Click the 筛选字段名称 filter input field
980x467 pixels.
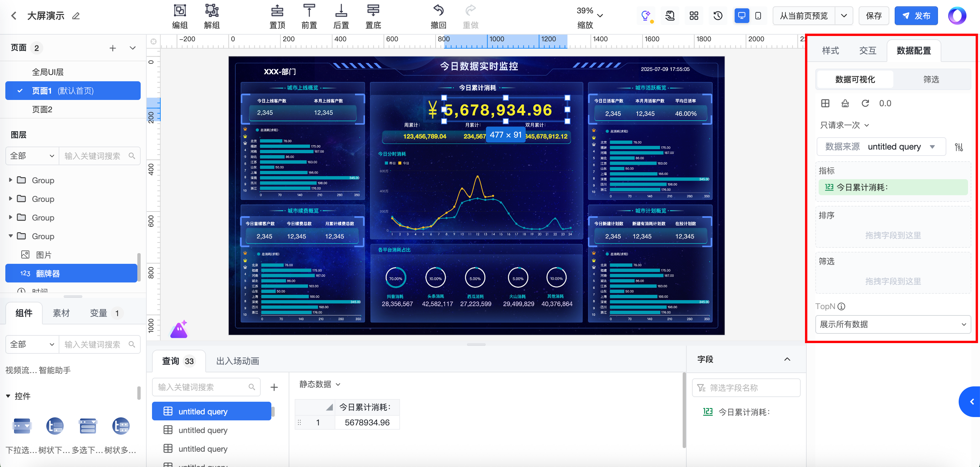click(746, 388)
